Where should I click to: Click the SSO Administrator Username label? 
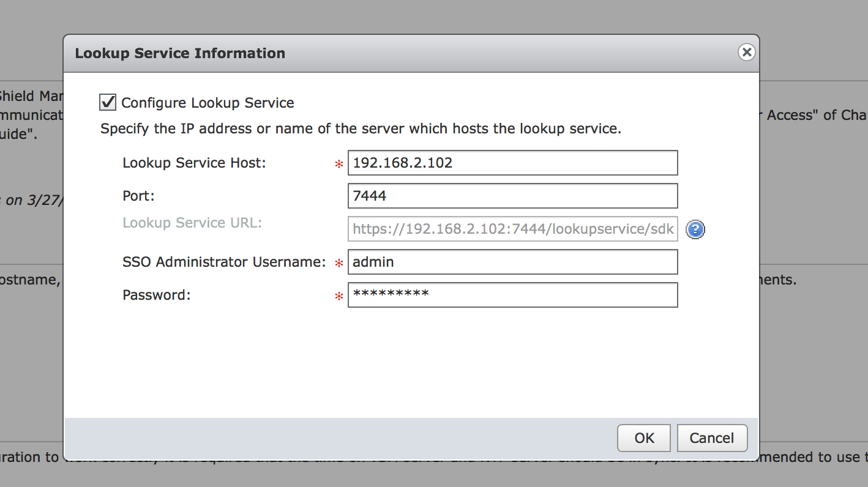(x=224, y=262)
